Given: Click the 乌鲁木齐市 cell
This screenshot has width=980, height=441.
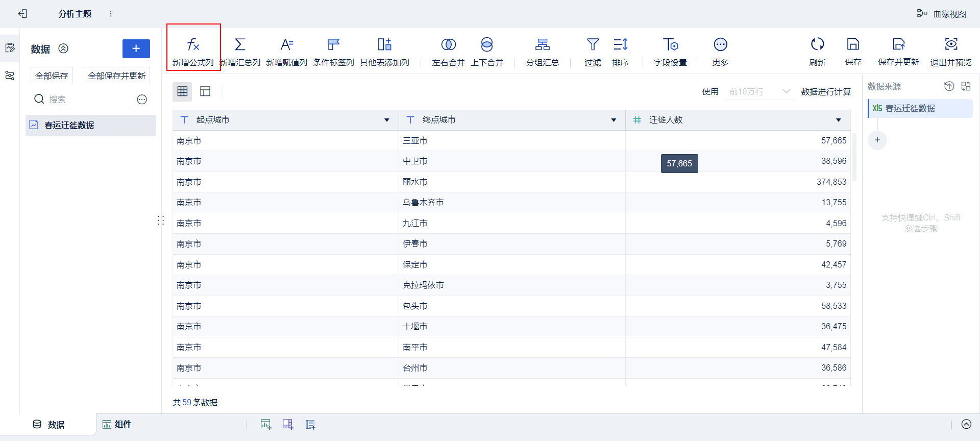Looking at the screenshot, I should pyautogui.click(x=512, y=203).
